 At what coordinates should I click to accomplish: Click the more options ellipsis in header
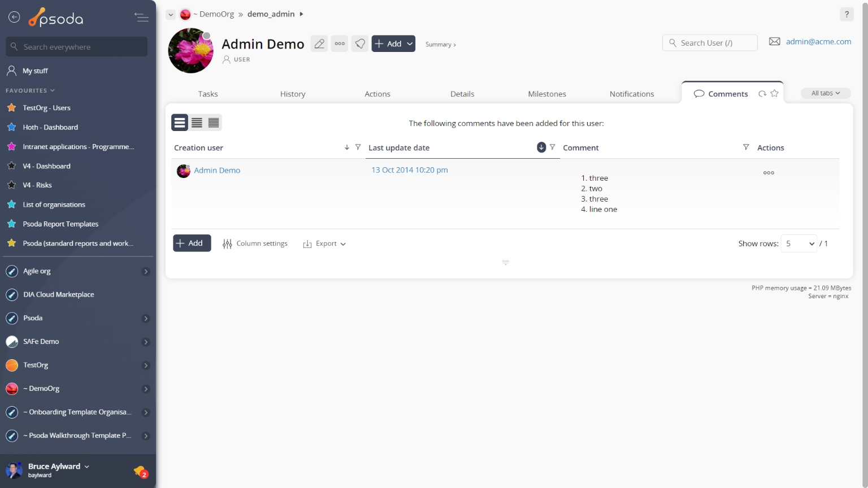[340, 43]
